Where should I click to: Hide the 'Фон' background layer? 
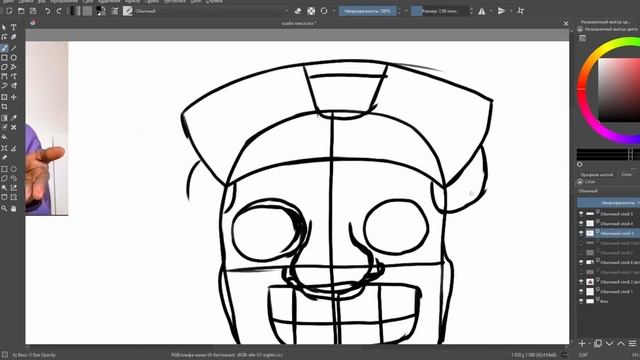(581, 301)
